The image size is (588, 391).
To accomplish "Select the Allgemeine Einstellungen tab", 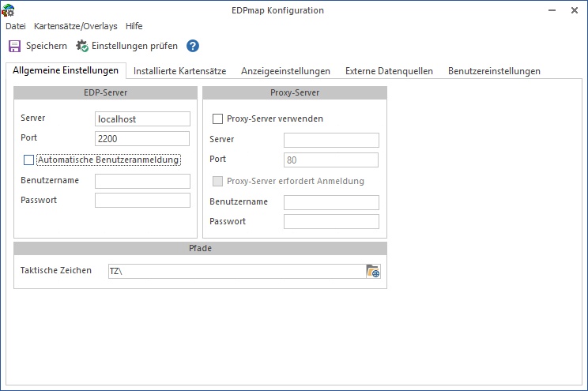I will coord(66,71).
